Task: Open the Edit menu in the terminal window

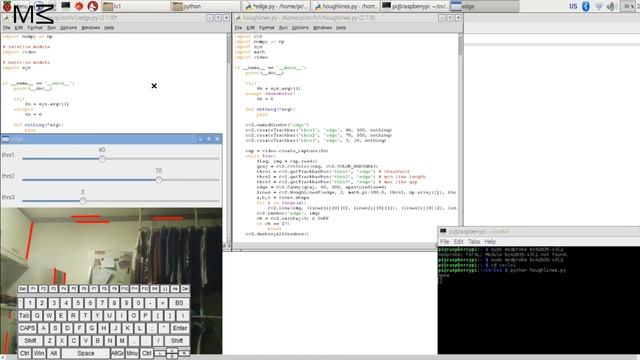Action: tap(458, 242)
